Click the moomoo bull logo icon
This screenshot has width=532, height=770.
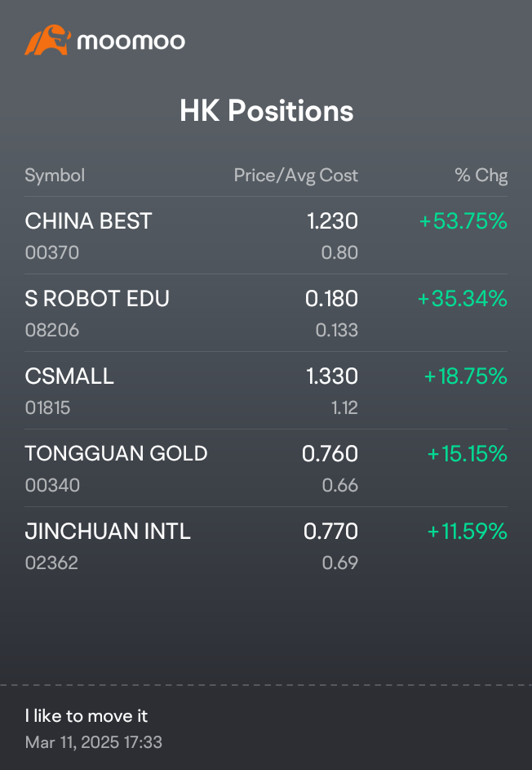47,40
